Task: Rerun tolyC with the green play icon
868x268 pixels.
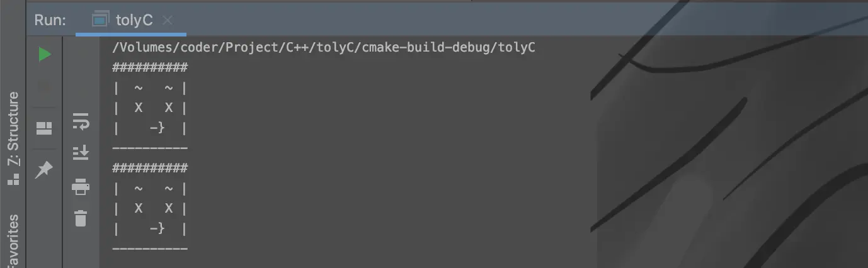Action: [44, 55]
